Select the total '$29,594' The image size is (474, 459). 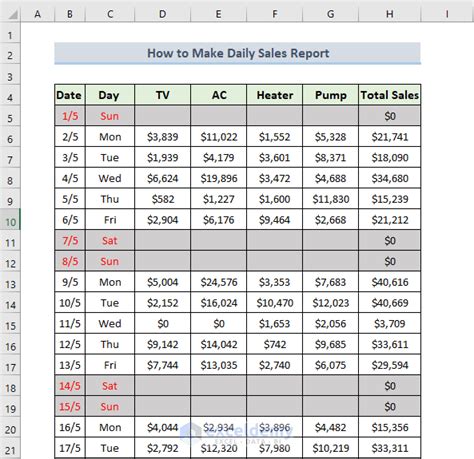(x=390, y=365)
